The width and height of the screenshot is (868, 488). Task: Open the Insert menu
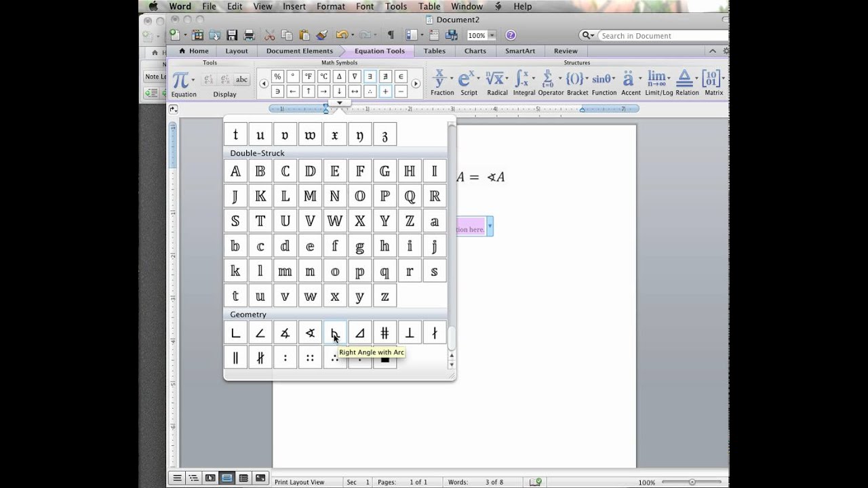tap(294, 6)
